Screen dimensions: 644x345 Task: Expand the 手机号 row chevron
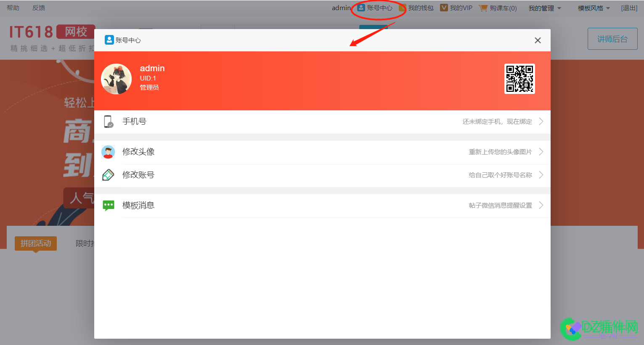pos(541,121)
